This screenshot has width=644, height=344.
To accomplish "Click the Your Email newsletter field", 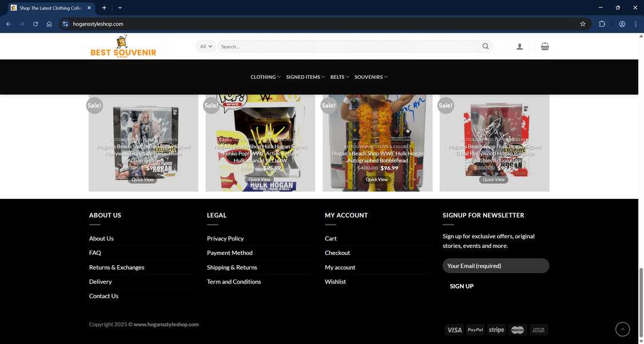I will (496, 266).
